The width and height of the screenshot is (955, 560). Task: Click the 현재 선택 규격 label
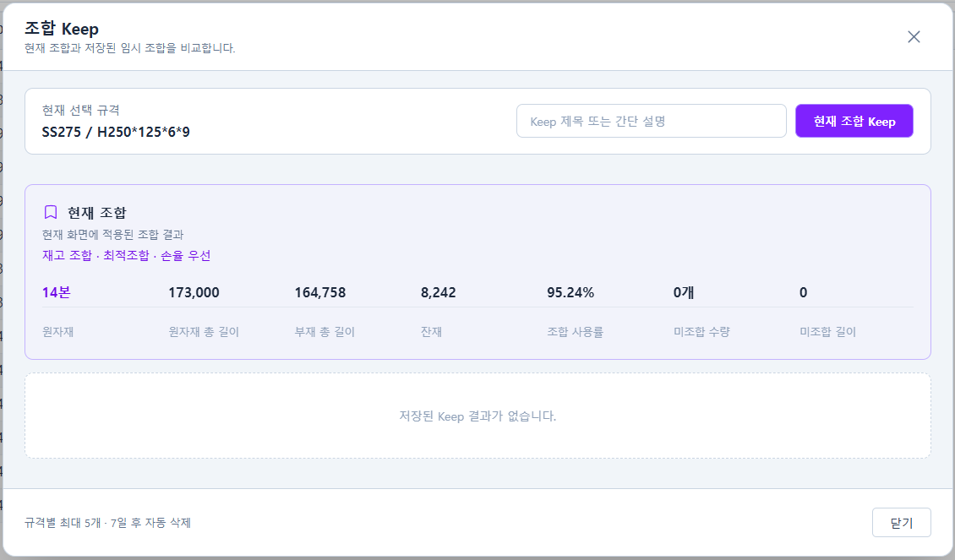[x=80, y=110]
